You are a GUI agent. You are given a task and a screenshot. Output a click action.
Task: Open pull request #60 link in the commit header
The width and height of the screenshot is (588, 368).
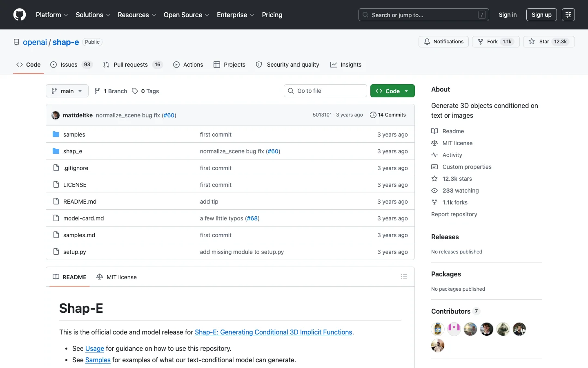pos(169,115)
